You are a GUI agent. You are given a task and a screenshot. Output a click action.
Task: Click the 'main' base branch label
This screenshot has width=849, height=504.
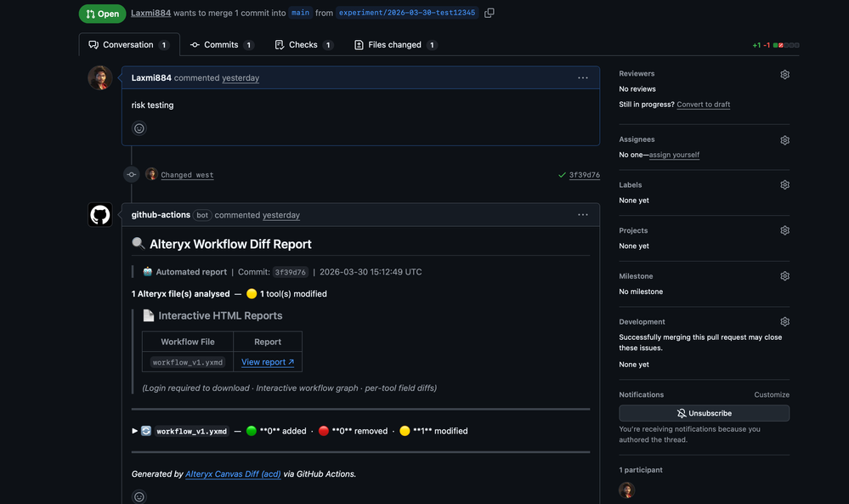(x=300, y=13)
